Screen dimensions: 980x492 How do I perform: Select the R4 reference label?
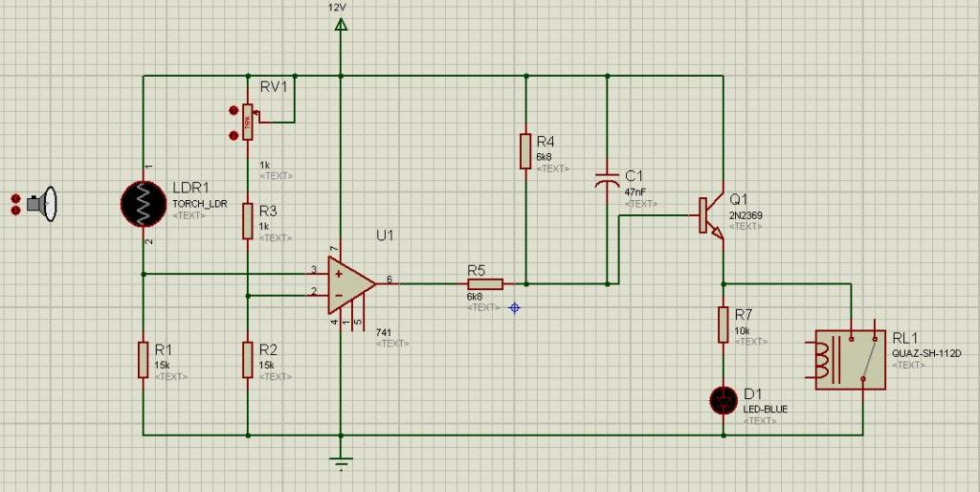pos(546,142)
